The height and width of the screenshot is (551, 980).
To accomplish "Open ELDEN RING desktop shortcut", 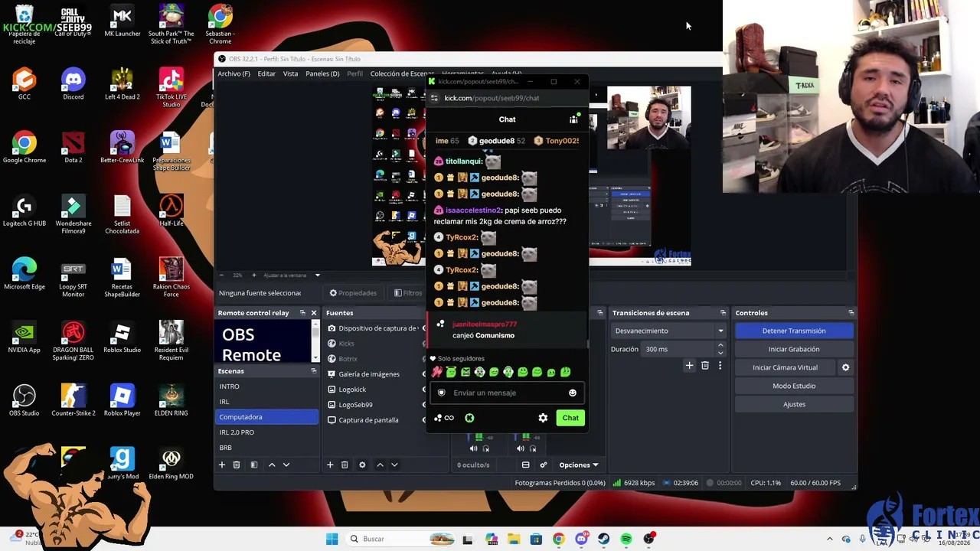I will (x=171, y=400).
